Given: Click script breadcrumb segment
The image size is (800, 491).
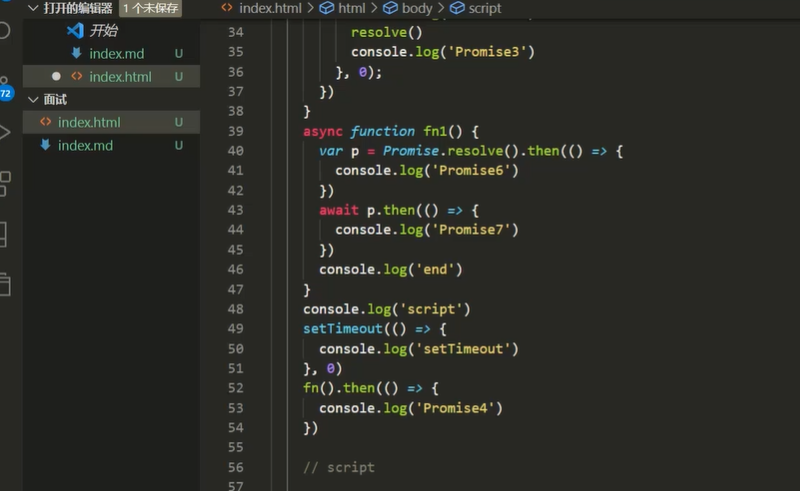Looking at the screenshot, I should pos(485,8).
